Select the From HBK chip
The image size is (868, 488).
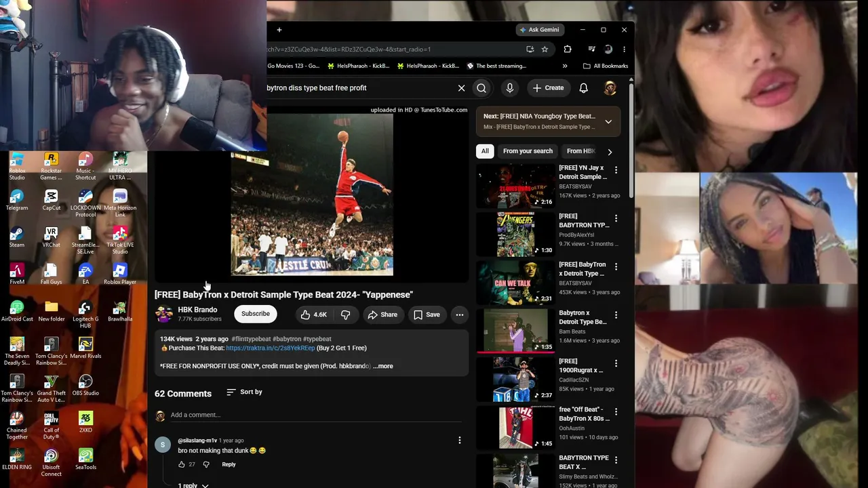[580, 151]
